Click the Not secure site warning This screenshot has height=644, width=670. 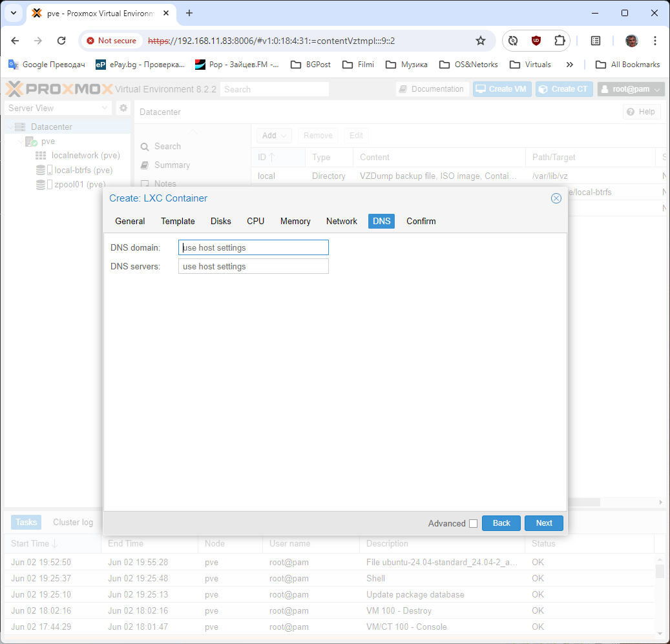coord(112,41)
